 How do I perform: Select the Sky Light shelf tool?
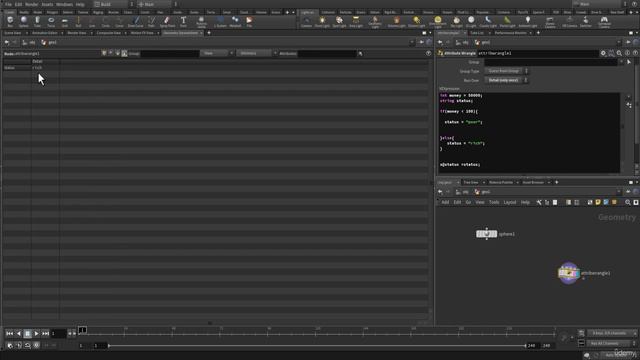tap(456, 22)
